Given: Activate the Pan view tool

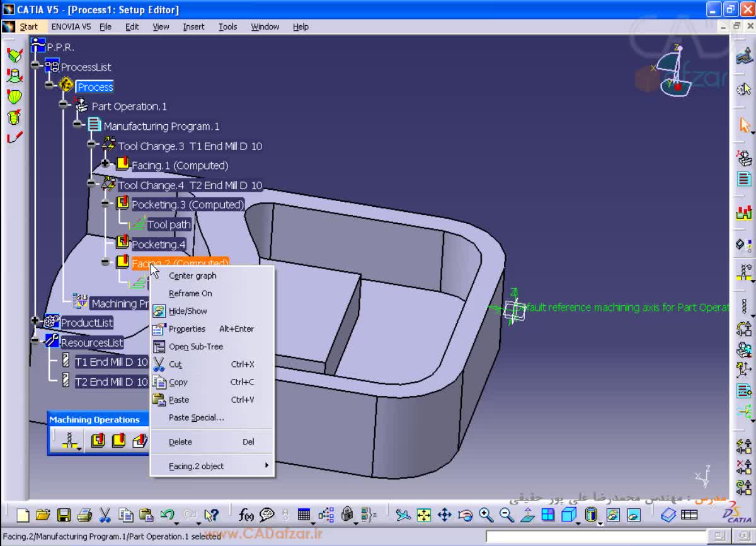Looking at the screenshot, I should coord(445,515).
